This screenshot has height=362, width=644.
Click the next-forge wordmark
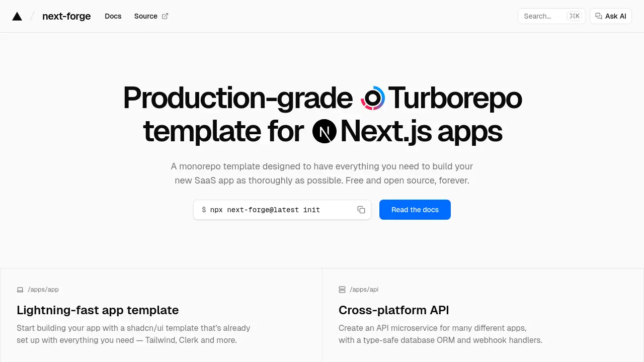click(x=66, y=16)
